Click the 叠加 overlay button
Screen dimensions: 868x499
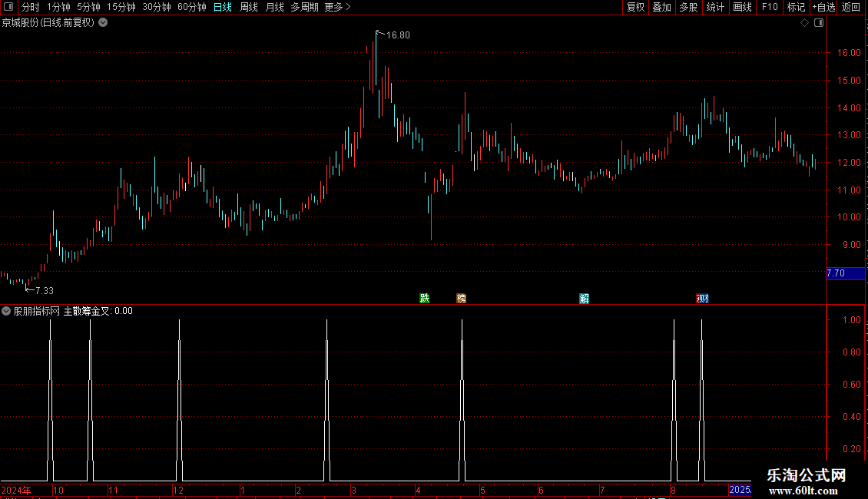coord(662,7)
